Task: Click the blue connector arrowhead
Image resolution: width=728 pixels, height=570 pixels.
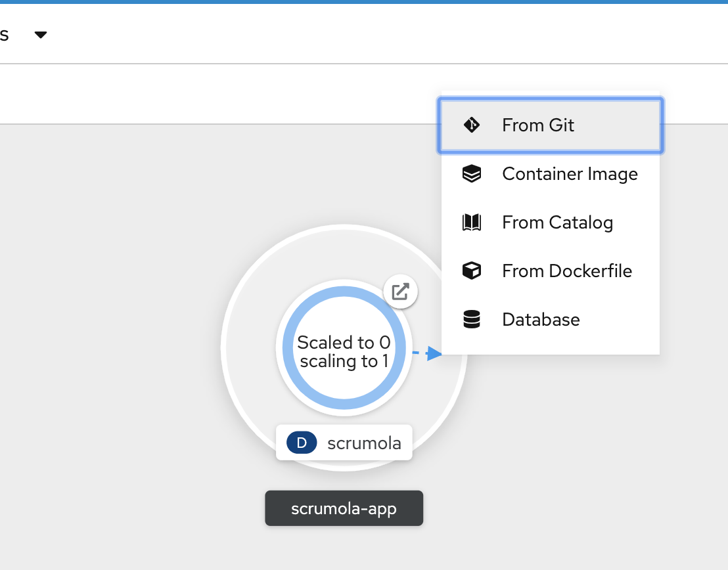Action: click(434, 353)
